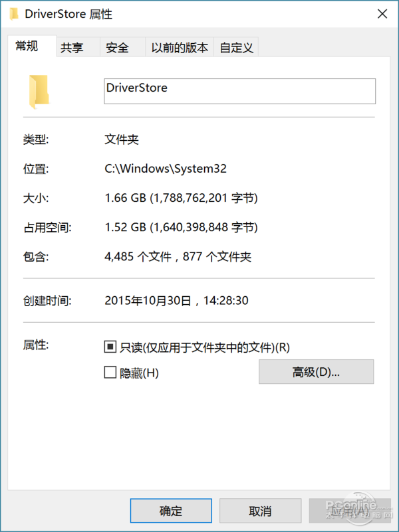This screenshot has height=532, width=399.
Task: Click the folder icon in the title bar
Action: click(x=14, y=13)
